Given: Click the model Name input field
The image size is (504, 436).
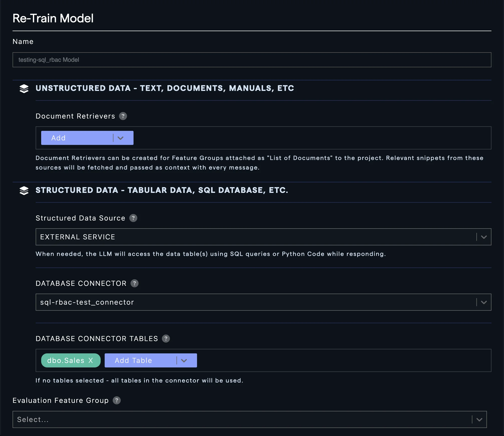Looking at the screenshot, I should (252, 60).
